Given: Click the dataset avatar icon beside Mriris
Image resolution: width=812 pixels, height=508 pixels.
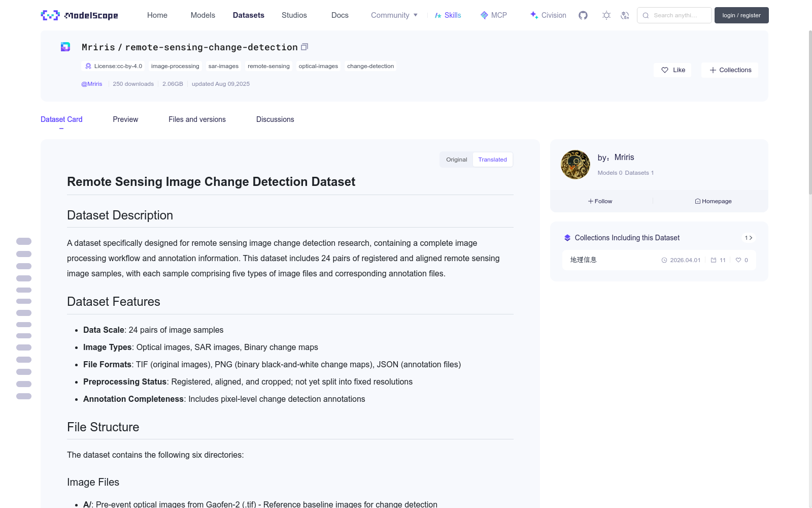Looking at the screenshot, I should click(x=65, y=47).
